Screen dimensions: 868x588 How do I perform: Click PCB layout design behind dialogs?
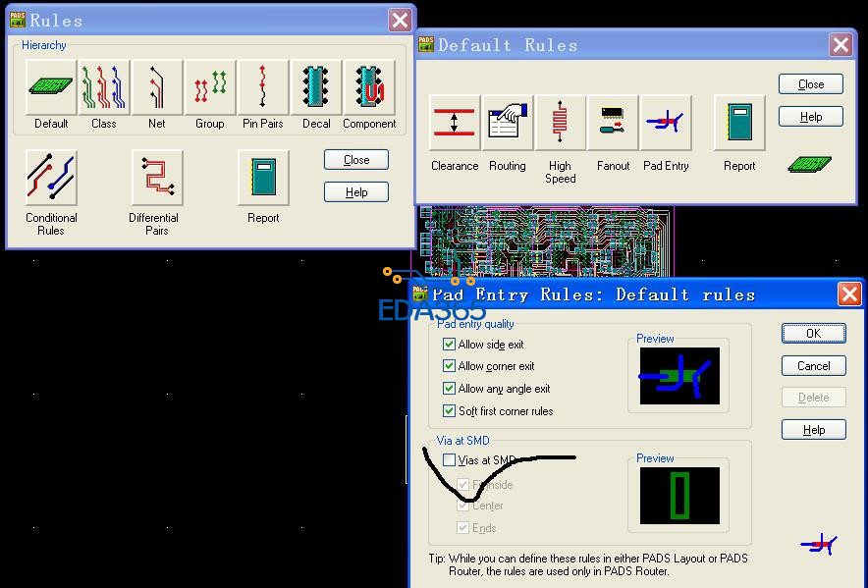(545, 241)
